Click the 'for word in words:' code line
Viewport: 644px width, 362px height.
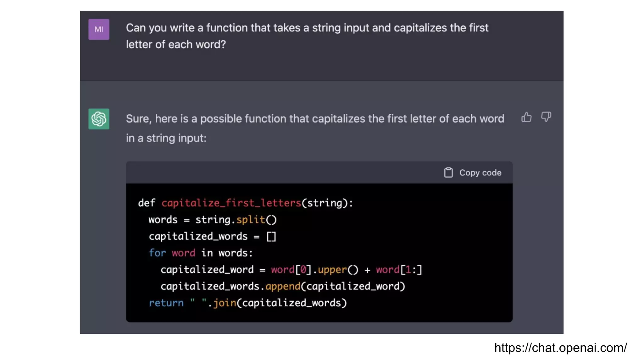pos(201,253)
